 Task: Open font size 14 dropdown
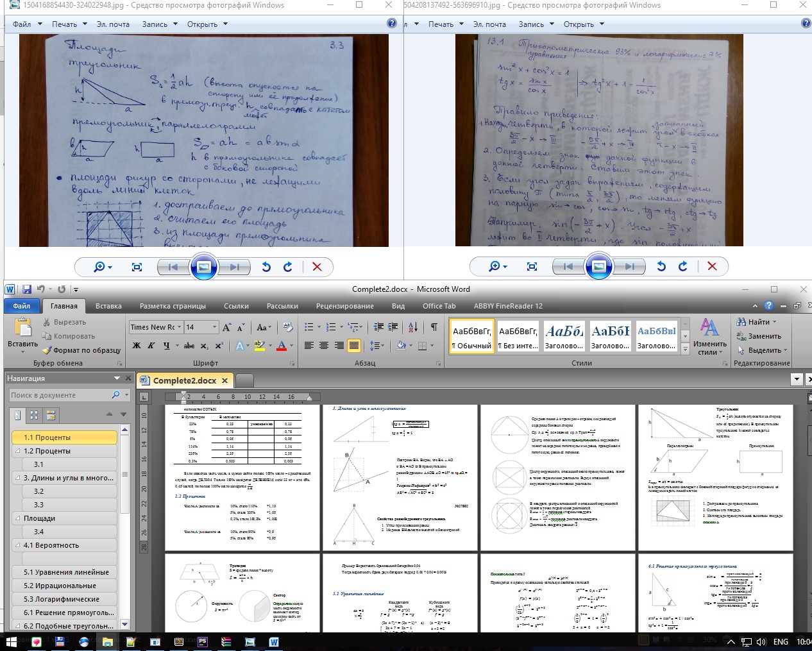tap(215, 327)
